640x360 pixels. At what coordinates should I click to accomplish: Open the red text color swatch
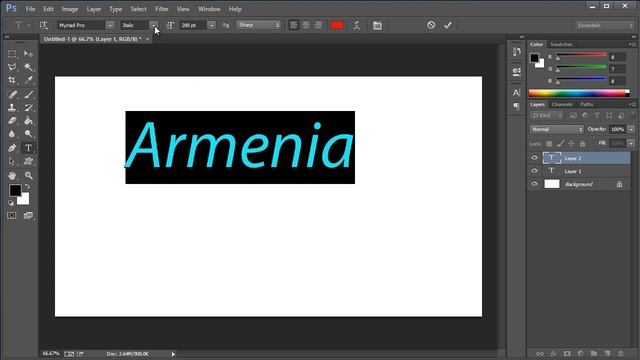[x=337, y=25]
